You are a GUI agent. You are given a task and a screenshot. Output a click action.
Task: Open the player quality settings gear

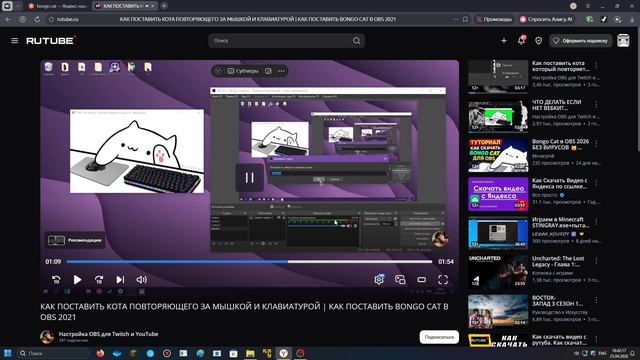[379, 279]
